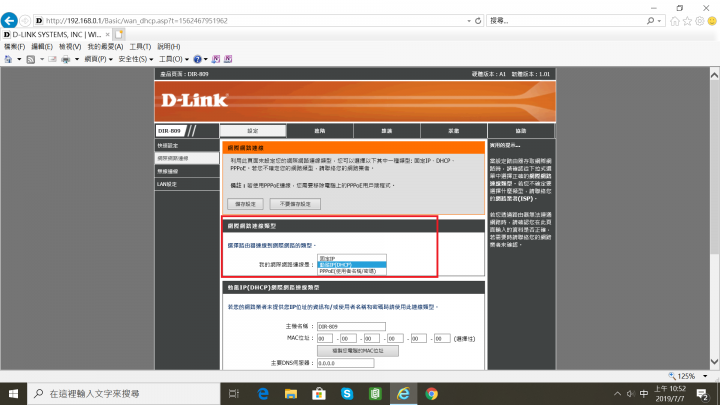Click the 儲存設定 save settings button
Viewport: 720px width, 405px height.
245,204
